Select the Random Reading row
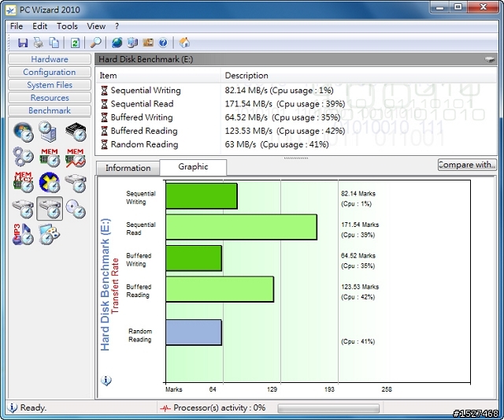 coord(296,144)
